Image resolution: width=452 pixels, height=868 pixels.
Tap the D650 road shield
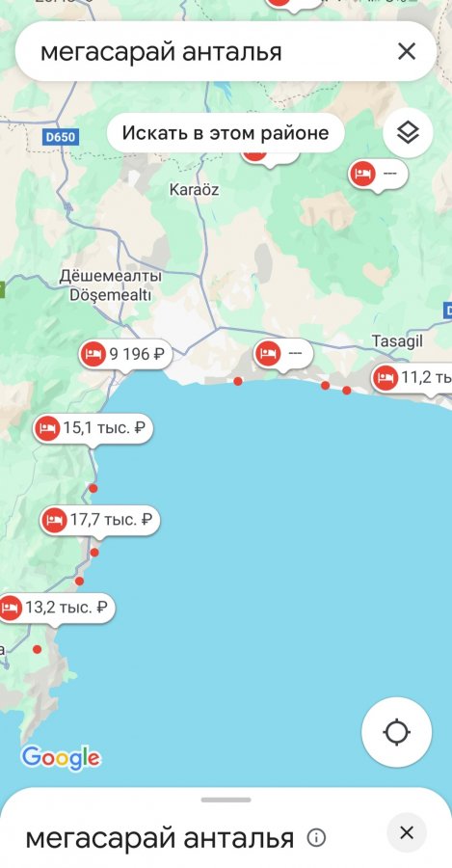(x=61, y=137)
